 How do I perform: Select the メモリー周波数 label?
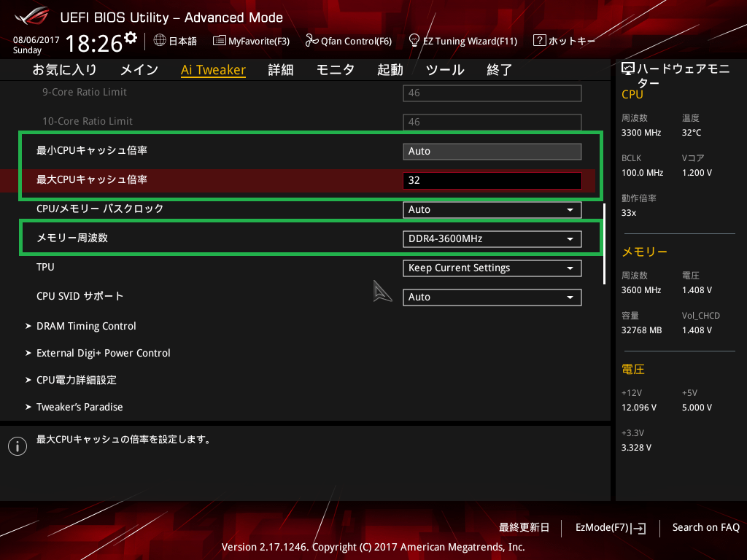tap(72, 238)
